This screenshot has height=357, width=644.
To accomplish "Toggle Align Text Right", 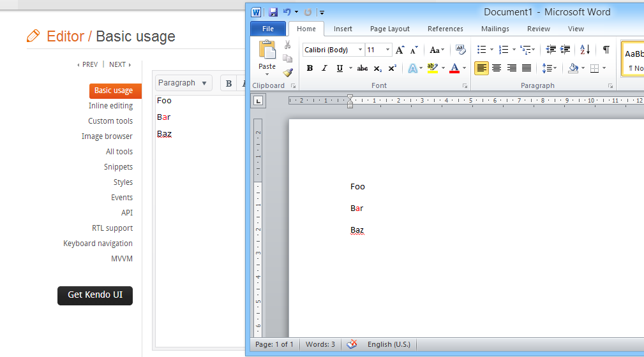I will point(512,68).
